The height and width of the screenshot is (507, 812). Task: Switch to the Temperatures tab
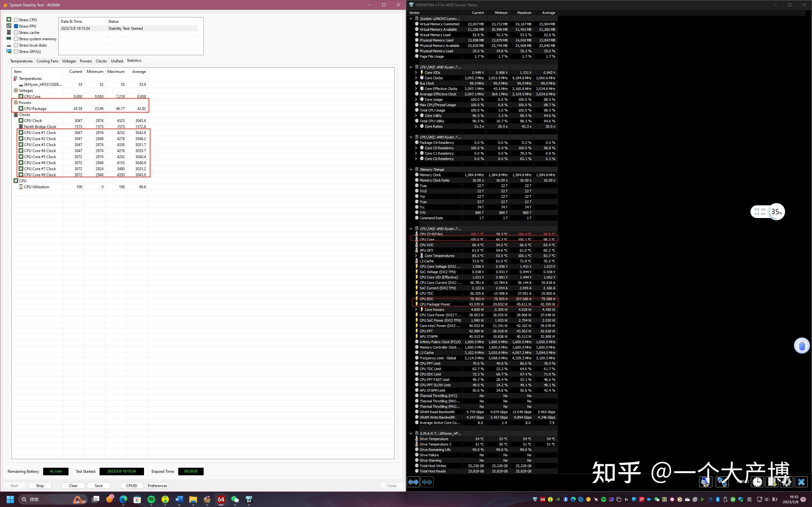[21, 61]
